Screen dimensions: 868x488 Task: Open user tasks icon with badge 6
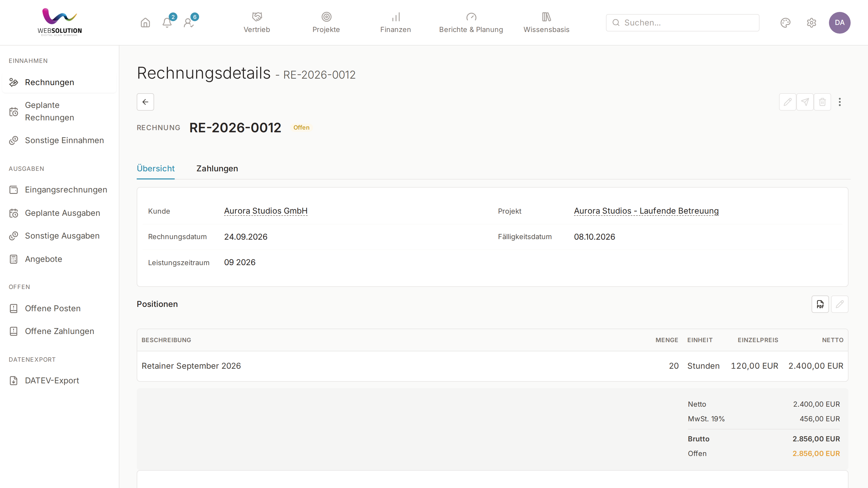coord(189,23)
